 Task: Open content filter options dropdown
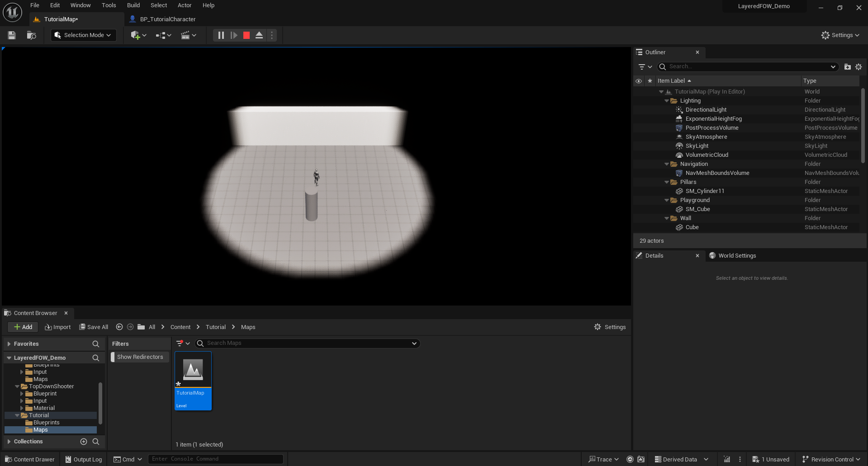pos(183,344)
